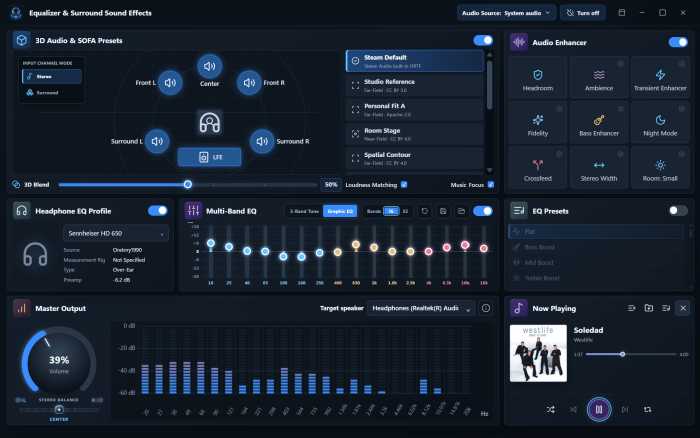Save the EQ with the floppy disk icon
700x438 pixels.
click(443, 211)
